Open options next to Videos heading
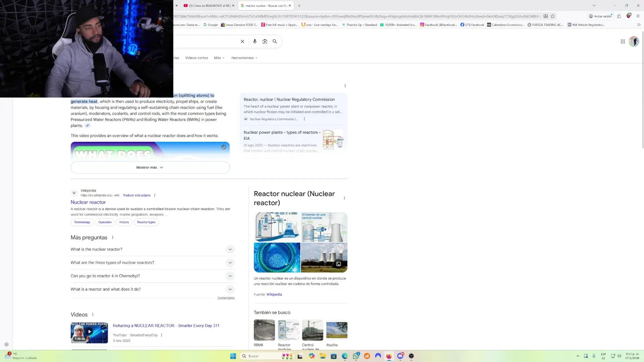Image resolution: width=644 pixels, height=362 pixels. [x=93, y=315]
